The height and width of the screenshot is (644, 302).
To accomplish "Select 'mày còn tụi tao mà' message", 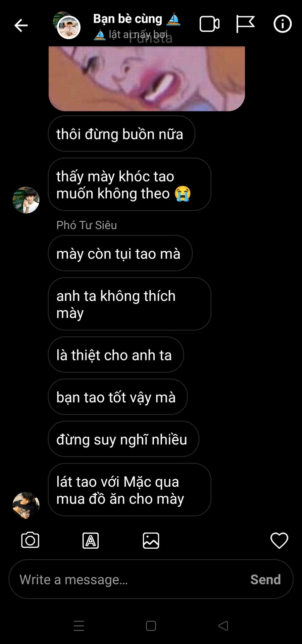I will [x=120, y=253].
